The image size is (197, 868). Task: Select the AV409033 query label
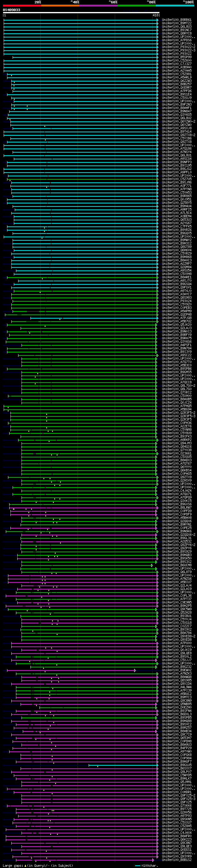click(11, 10)
